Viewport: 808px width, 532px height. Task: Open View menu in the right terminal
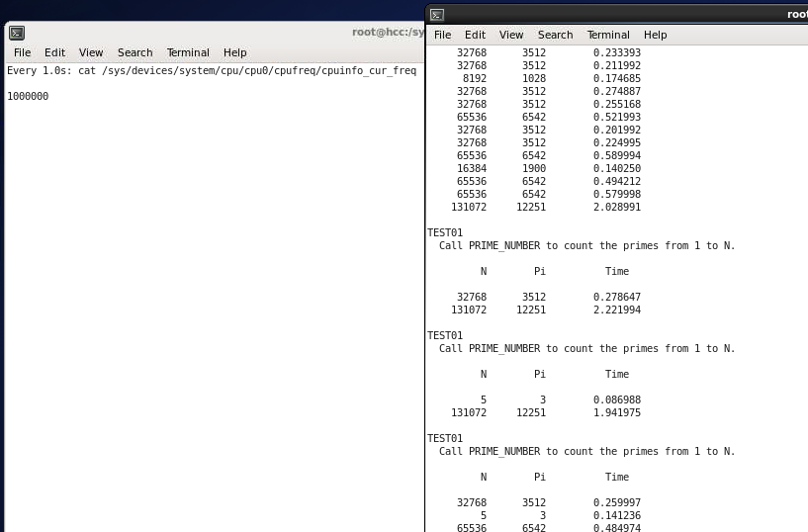pyautogui.click(x=511, y=35)
